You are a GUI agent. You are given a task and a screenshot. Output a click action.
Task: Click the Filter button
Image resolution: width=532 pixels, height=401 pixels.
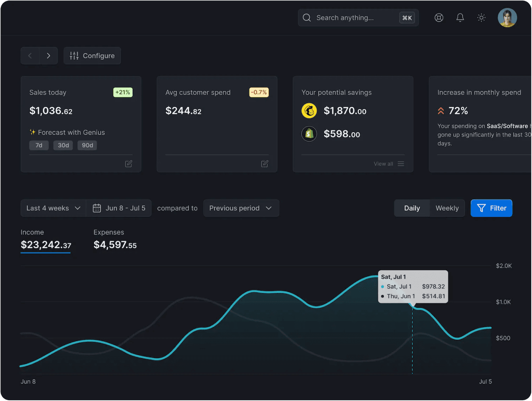[x=491, y=208]
